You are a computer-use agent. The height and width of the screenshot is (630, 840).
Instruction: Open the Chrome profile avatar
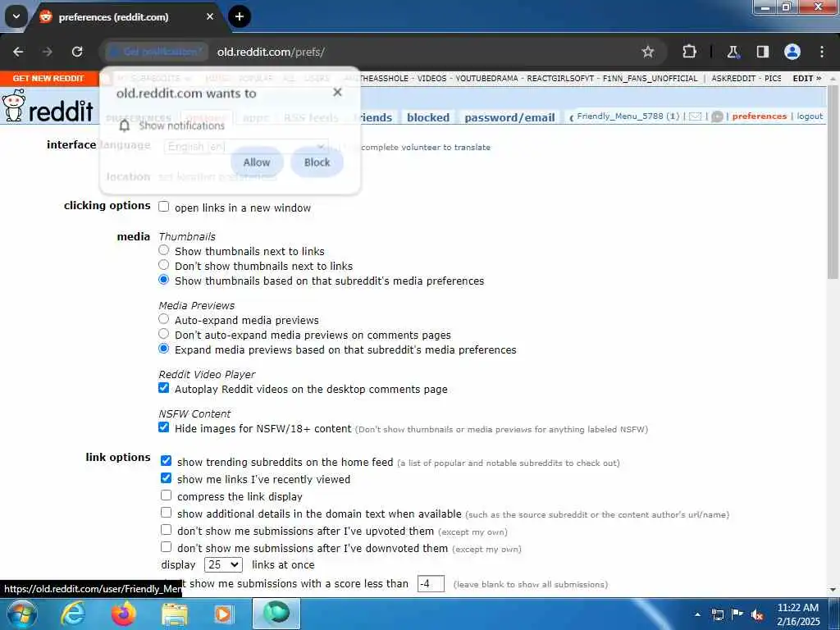(792, 52)
